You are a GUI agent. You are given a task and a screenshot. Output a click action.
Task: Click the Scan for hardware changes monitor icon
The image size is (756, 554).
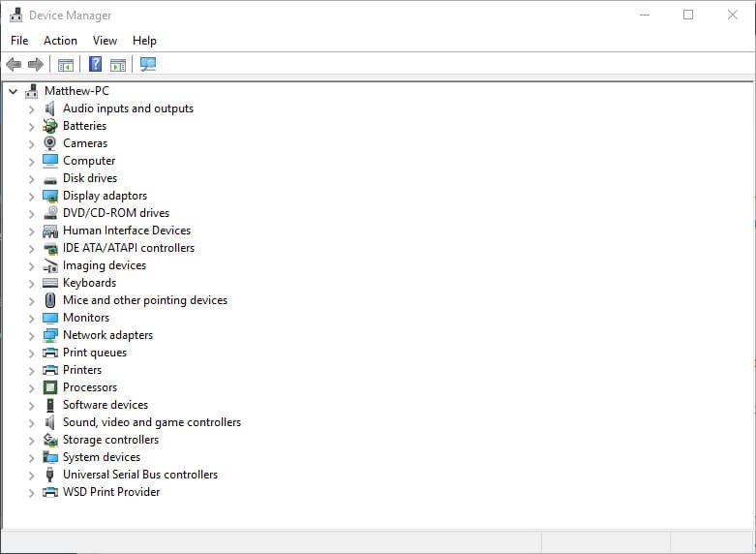coord(148,64)
